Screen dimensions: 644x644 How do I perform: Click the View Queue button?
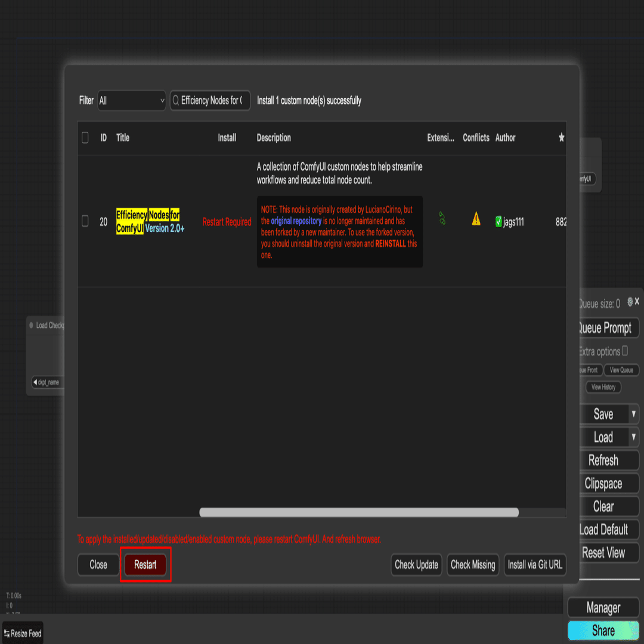point(621,370)
